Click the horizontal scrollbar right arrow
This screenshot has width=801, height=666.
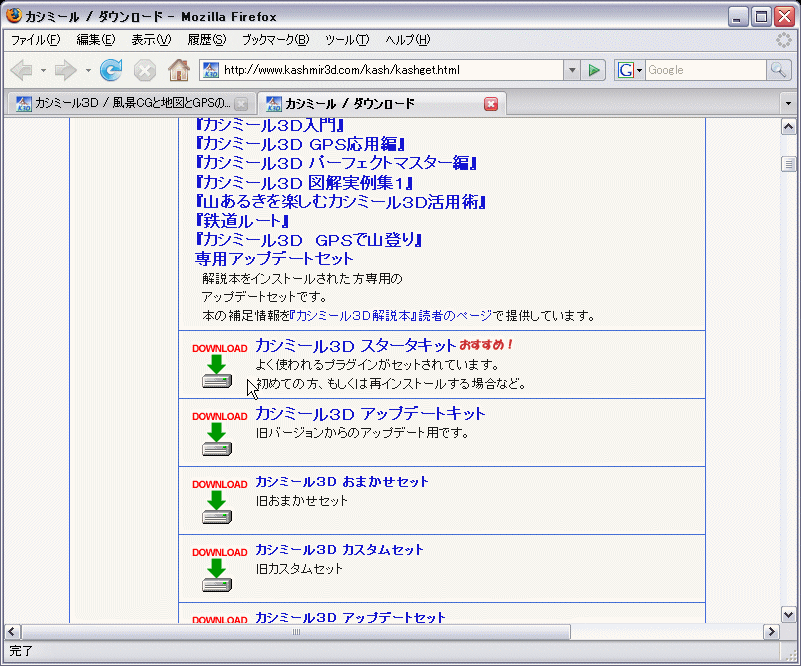tap(771, 632)
